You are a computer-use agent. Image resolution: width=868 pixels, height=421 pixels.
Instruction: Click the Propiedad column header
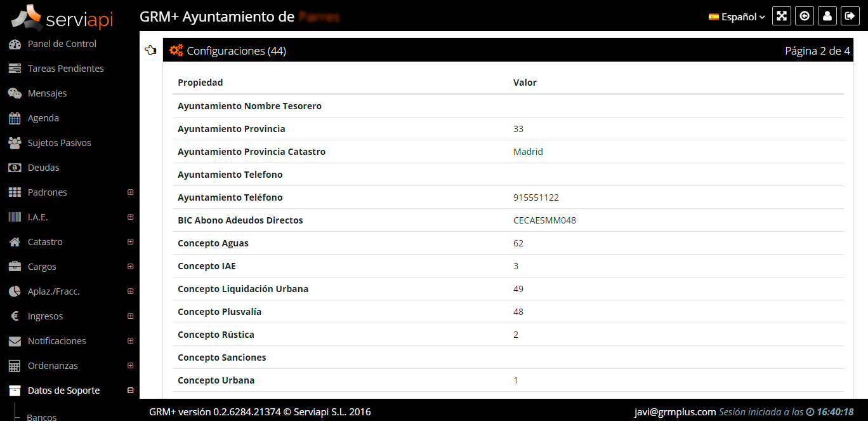coord(201,83)
